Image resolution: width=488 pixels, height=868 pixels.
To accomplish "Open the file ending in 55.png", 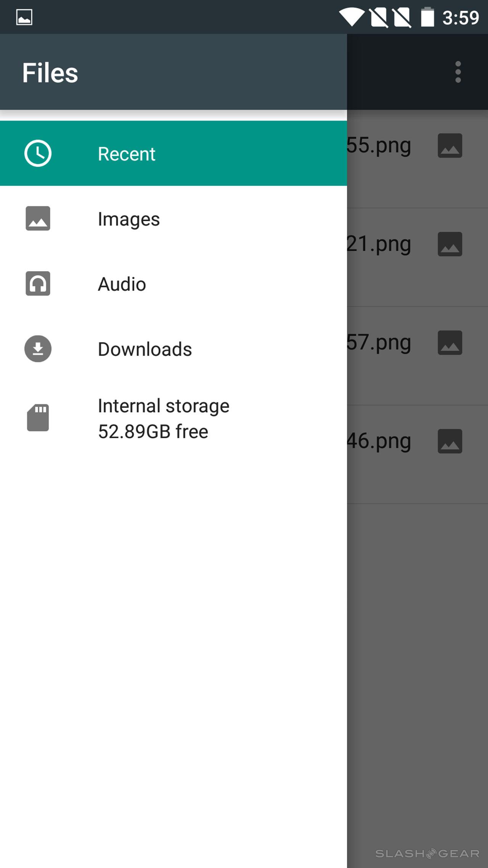I will point(379,146).
